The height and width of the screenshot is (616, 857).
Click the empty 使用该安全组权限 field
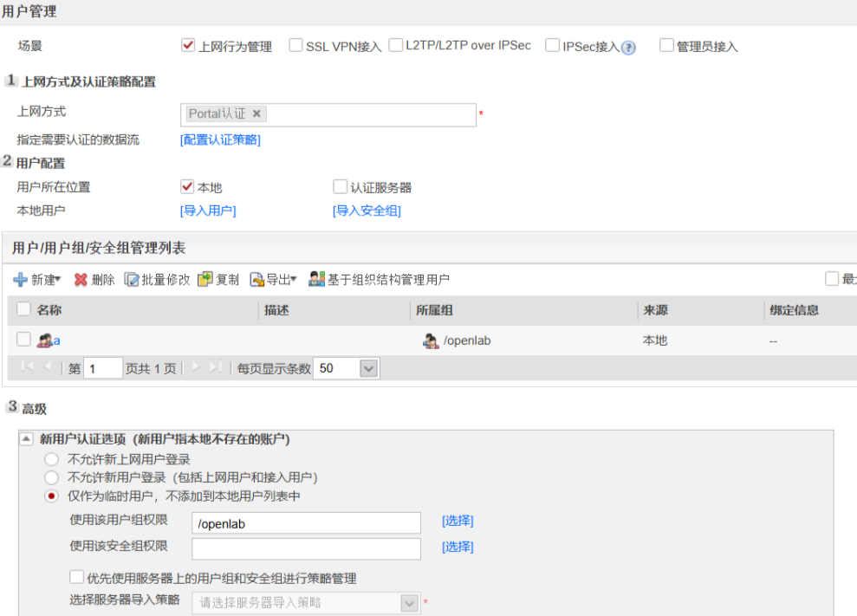tap(306, 548)
